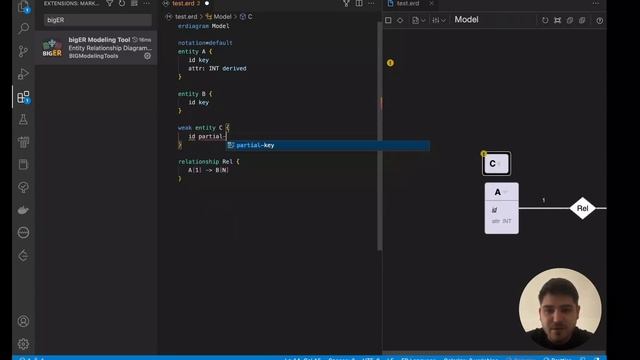Screen dimensions: 640x360
Task: Close the test.erd diagram tab
Action: point(431,3)
